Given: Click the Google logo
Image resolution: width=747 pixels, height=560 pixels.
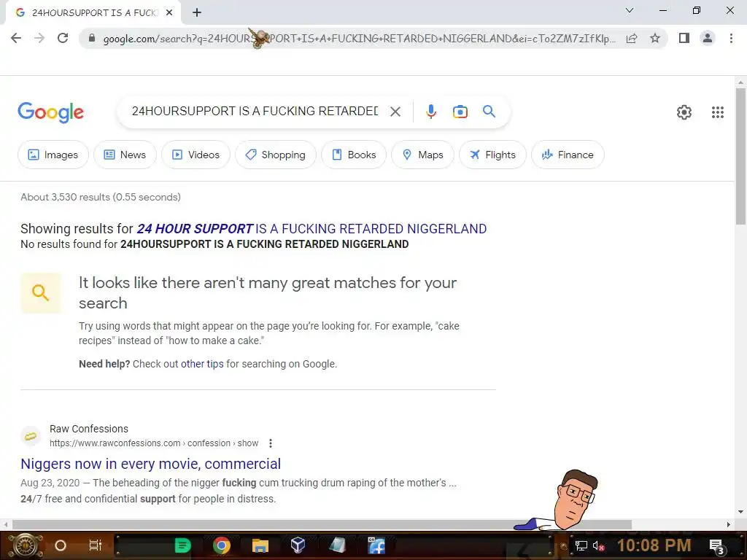Looking at the screenshot, I should (50, 112).
